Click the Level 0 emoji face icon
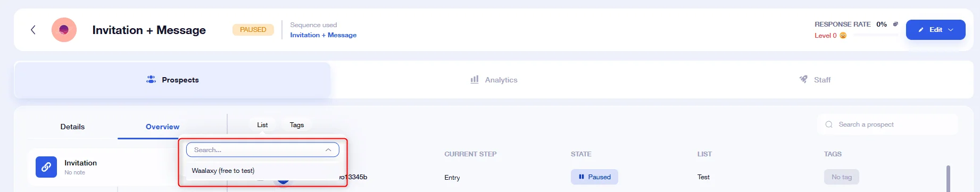980x192 pixels. pyautogui.click(x=843, y=36)
